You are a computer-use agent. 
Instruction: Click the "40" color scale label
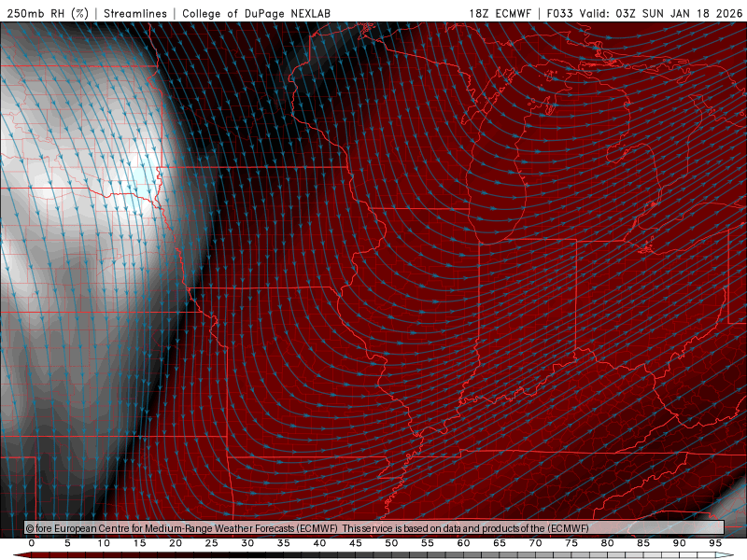319,543
